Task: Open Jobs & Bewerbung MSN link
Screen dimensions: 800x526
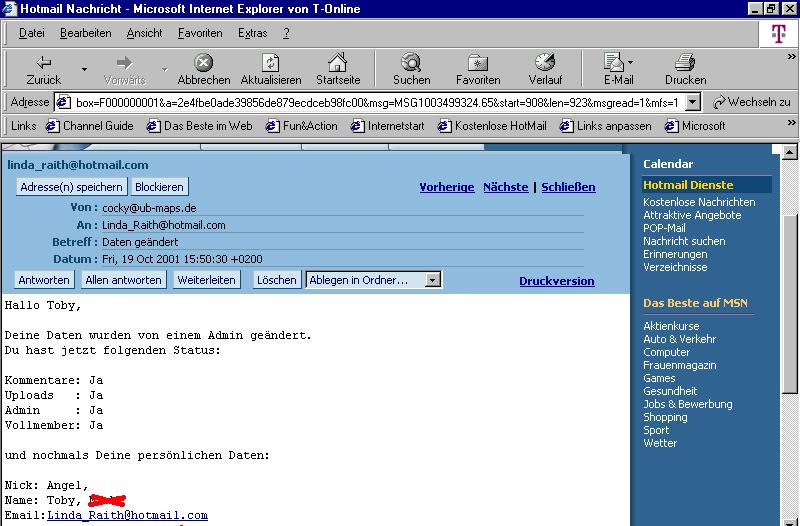Action: [687, 404]
